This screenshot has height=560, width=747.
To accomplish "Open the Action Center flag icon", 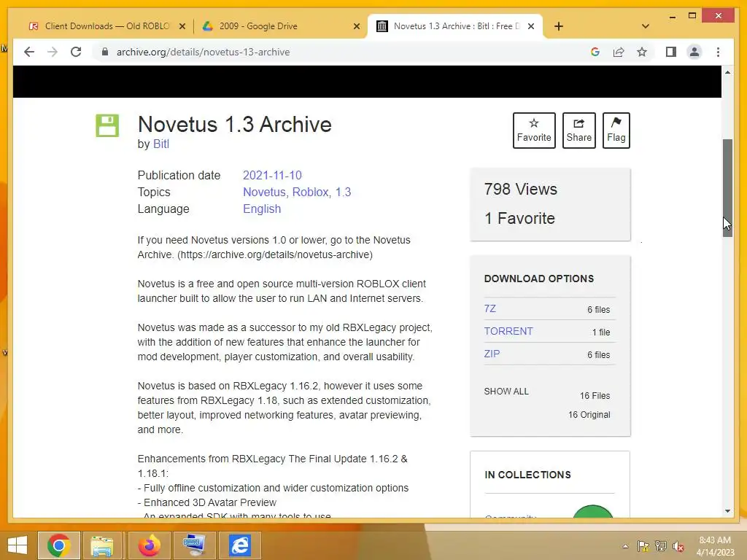I will (643, 546).
